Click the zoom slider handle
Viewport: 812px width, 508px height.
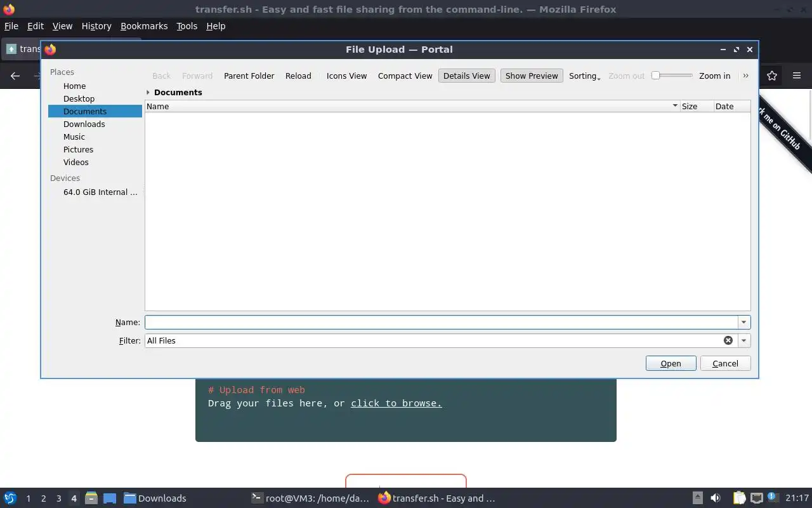[656, 76]
